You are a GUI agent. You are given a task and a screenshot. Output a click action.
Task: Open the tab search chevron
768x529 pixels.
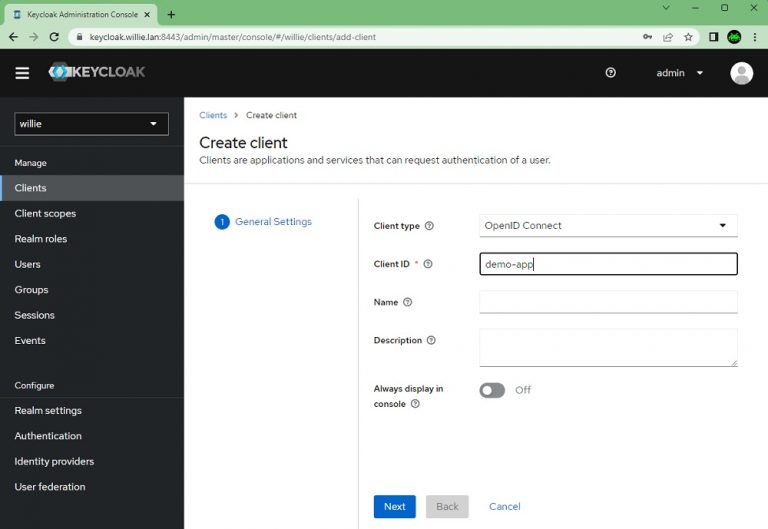[666, 8]
